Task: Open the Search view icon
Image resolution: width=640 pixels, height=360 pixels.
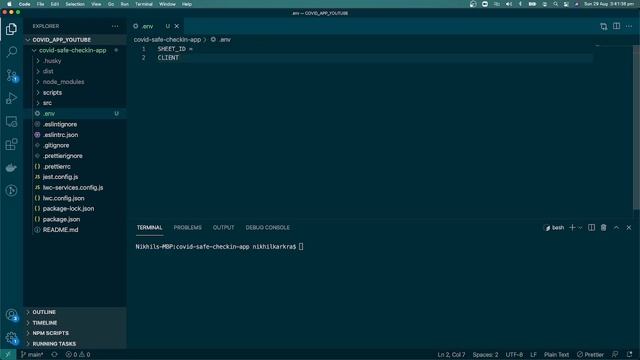Action: [x=11, y=52]
